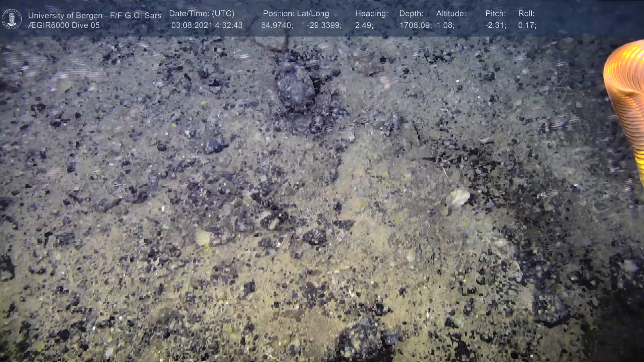
Task: Click the "University of Bergen - F/F G.O. Sars" text
Action: click(95, 15)
